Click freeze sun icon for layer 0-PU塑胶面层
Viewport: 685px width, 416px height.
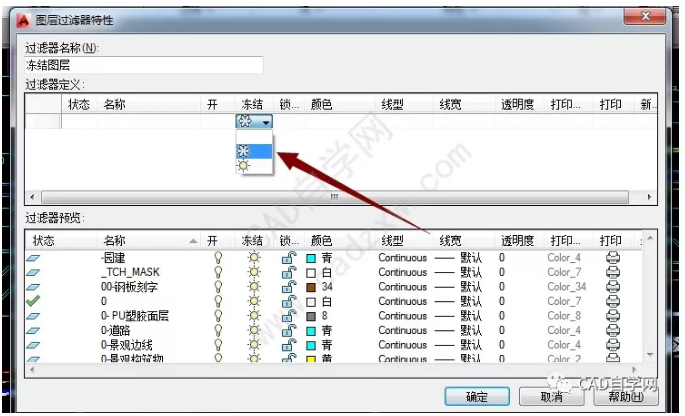254,315
